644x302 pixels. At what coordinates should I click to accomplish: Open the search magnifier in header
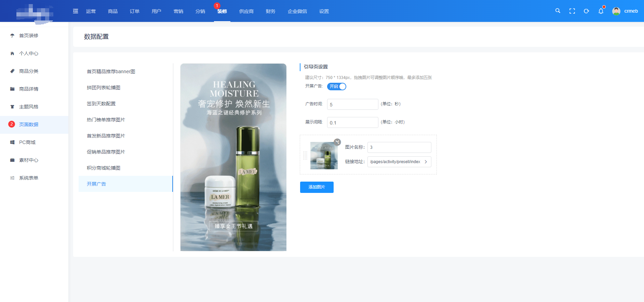[558, 11]
